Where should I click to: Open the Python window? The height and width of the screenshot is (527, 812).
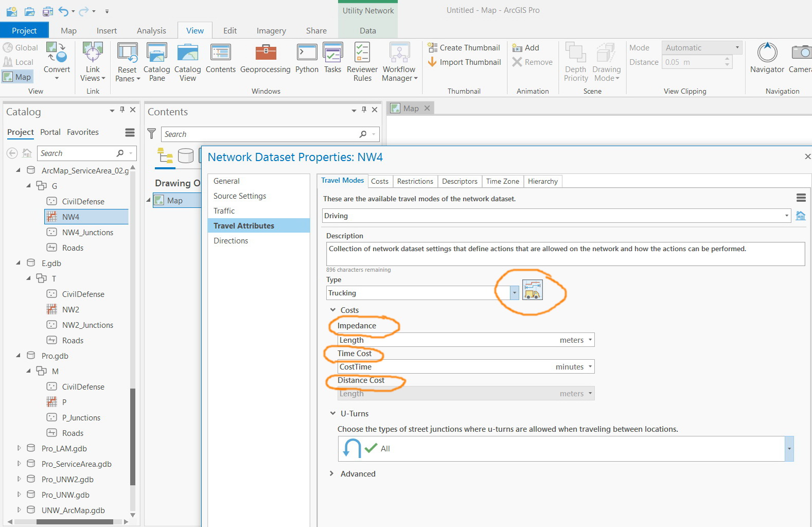[x=307, y=58]
